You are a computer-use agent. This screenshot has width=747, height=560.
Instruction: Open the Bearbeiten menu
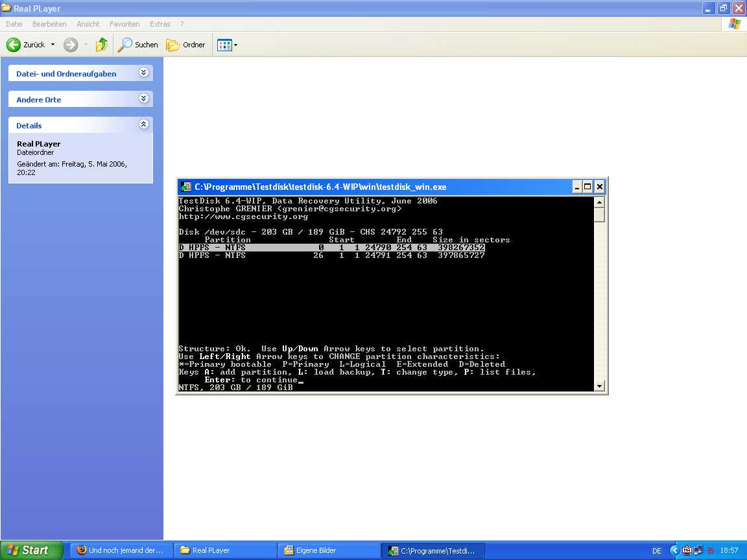[x=49, y=24]
